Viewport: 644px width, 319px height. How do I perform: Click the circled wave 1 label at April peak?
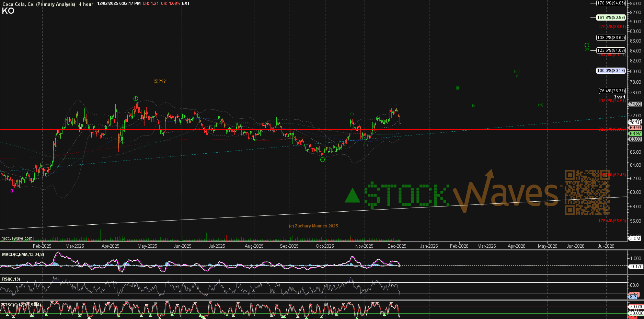point(136,99)
